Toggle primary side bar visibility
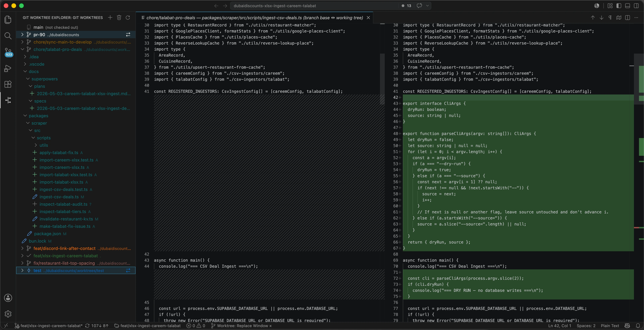644x330 pixels. point(619,6)
